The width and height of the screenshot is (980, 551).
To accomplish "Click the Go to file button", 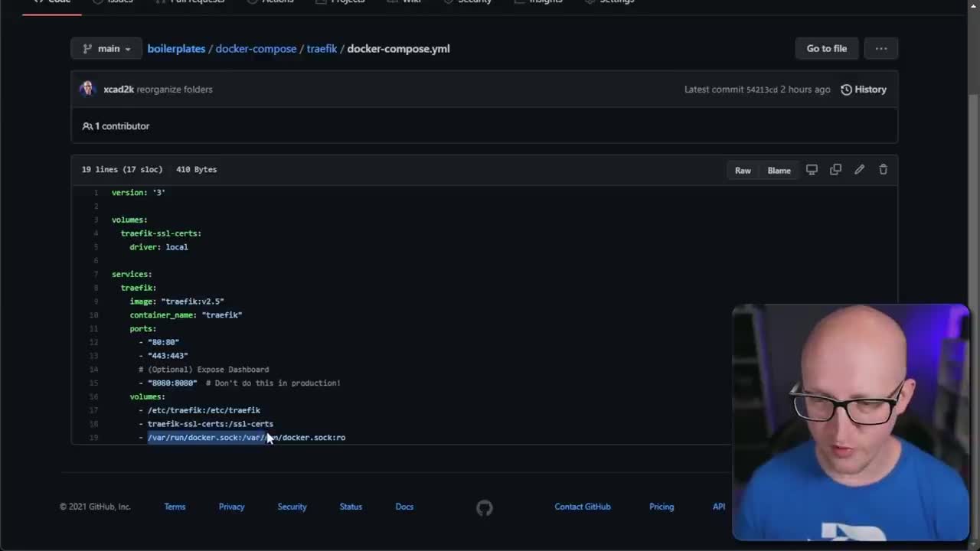I will [x=827, y=48].
